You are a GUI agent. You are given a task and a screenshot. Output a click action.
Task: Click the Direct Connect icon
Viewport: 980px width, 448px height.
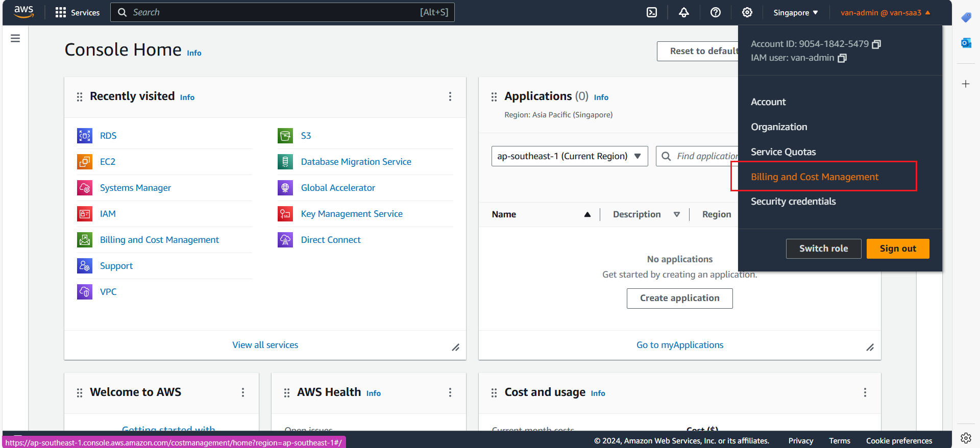tap(285, 240)
